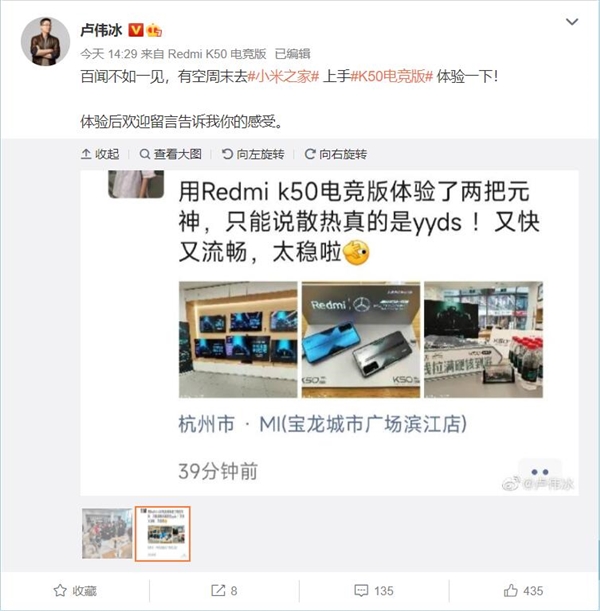This screenshot has width=600, height=611.
Task: Click the 已编辑 edited label
Action: pyautogui.click(x=293, y=54)
